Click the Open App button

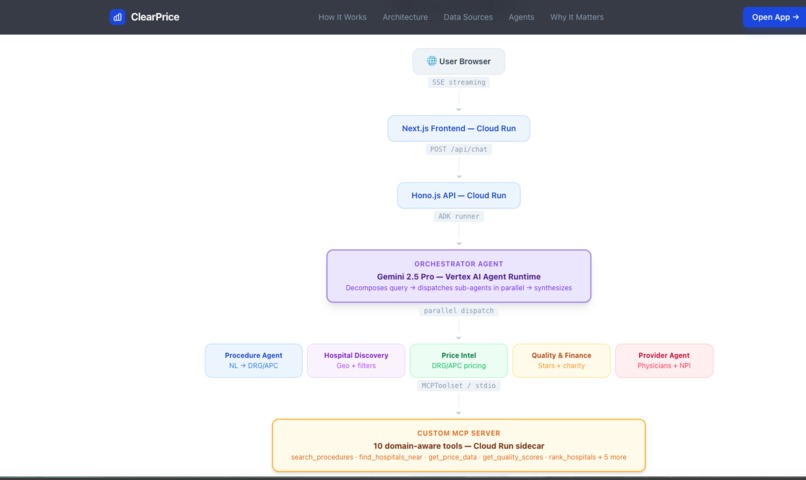(x=775, y=17)
